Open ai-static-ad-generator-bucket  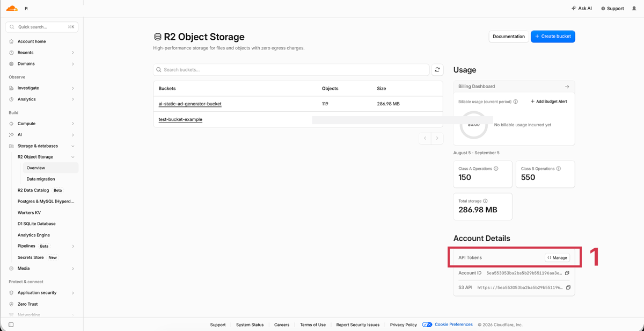[190, 104]
